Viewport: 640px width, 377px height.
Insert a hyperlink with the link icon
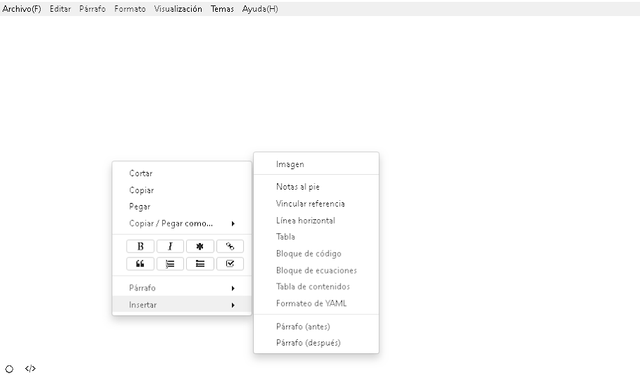pyautogui.click(x=230, y=246)
